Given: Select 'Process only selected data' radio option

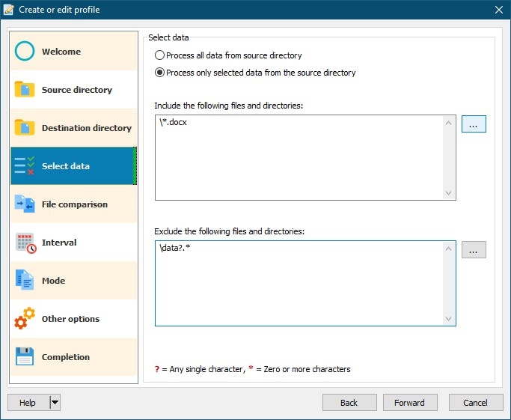Looking at the screenshot, I should [x=159, y=73].
